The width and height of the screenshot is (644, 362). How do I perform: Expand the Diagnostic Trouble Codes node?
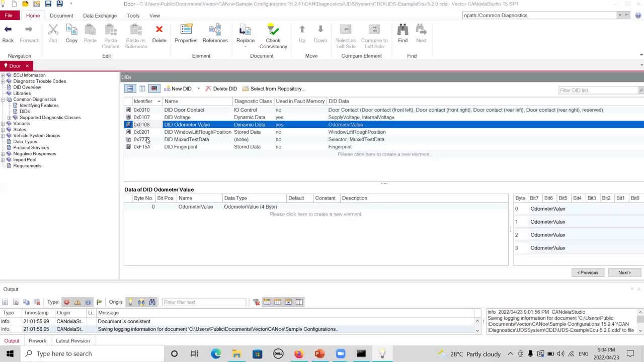(3, 81)
